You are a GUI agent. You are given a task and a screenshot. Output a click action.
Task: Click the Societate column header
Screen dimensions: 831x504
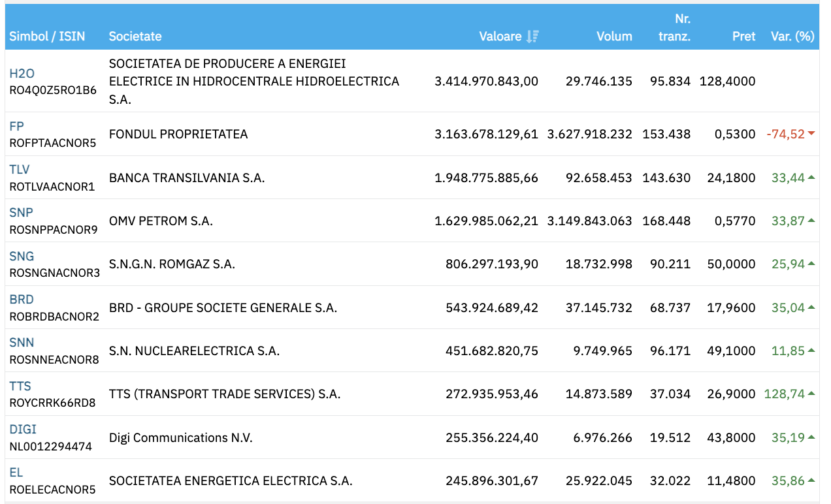135,37
